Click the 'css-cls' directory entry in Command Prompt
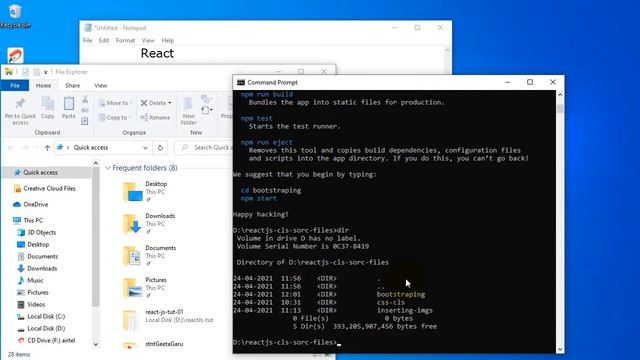Image resolution: width=640 pixels, height=360 pixels. click(x=391, y=302)
